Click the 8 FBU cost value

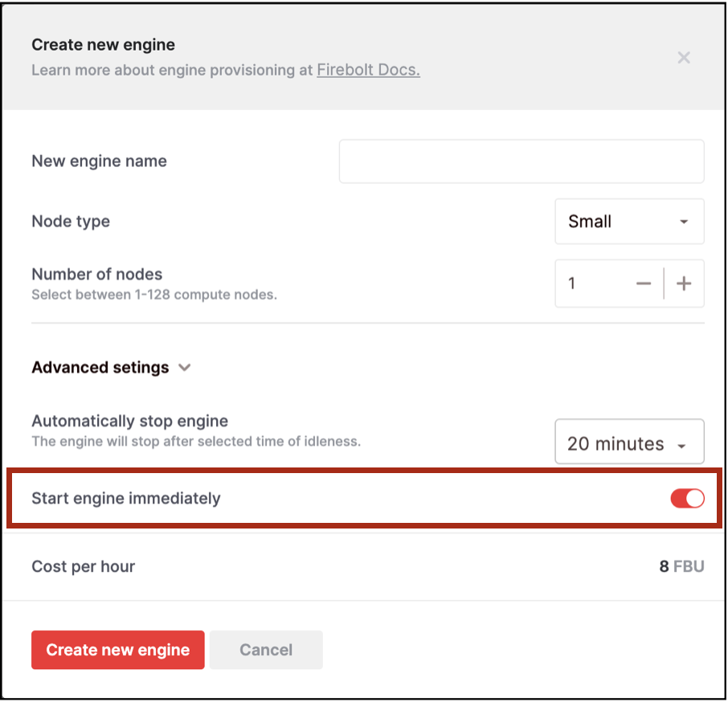(681, 566)
